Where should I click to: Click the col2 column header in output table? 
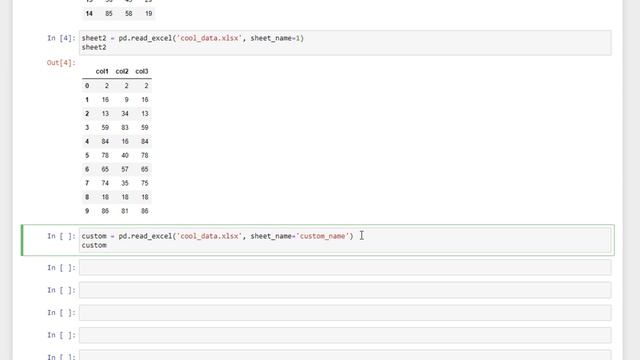[x=122, y=71]
